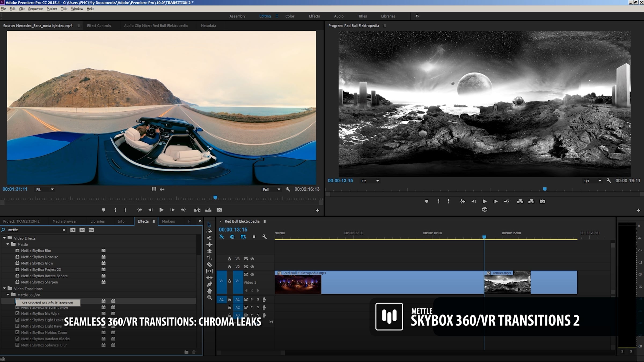Toggle V3 track output eye
This screenshot has width=644, height=362.
coord(252,259)
